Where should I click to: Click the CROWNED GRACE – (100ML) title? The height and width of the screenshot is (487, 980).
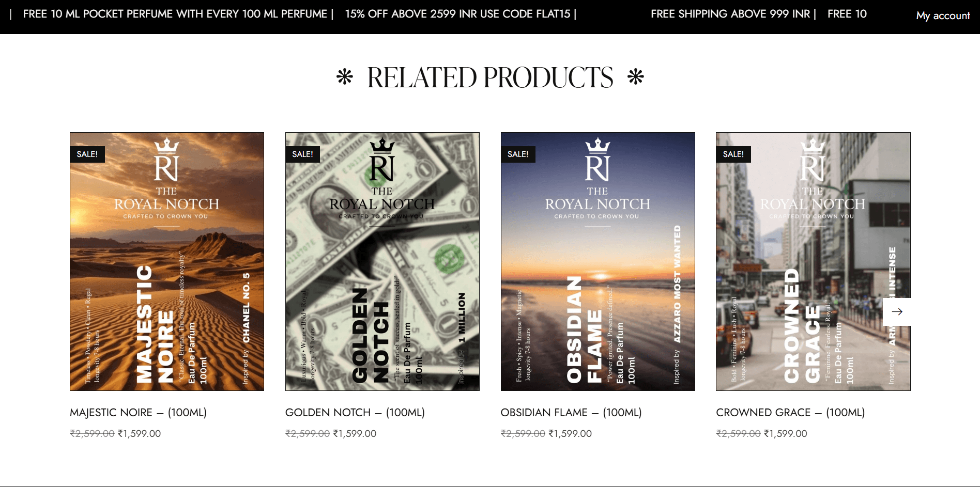pos(790,413)
